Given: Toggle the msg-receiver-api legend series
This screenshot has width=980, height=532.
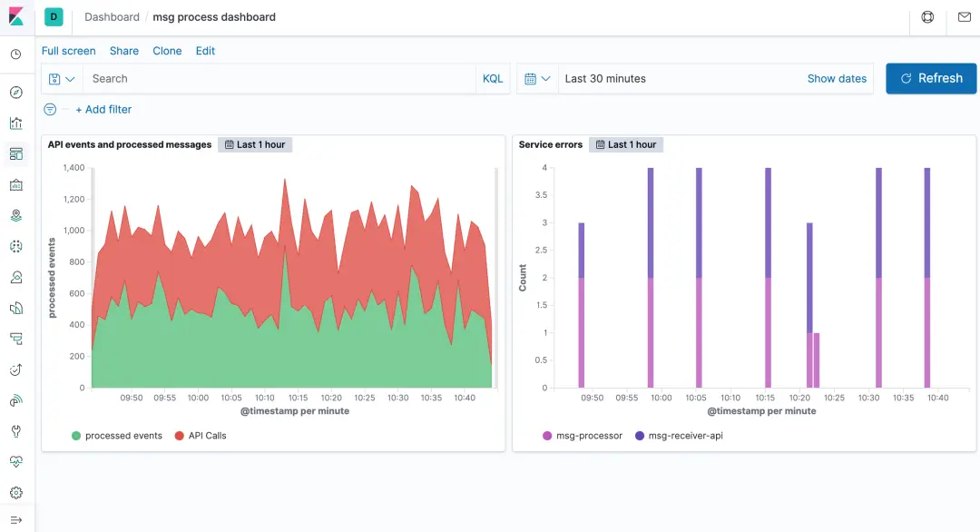Looking at the screenshot, I should coord(679,436).
